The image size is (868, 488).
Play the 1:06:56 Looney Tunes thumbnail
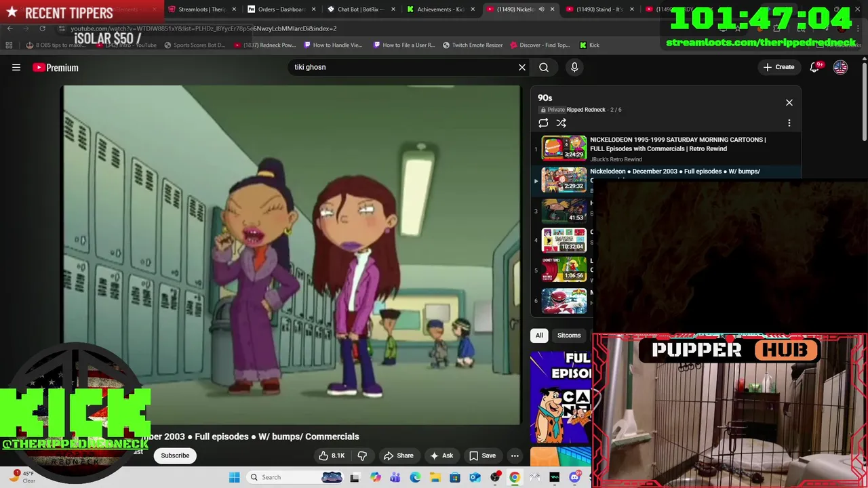(564, 269)
